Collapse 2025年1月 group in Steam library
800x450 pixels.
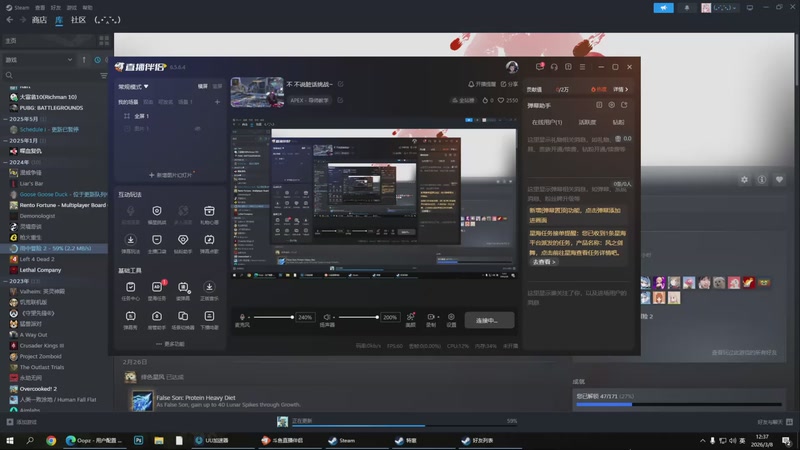coord(5,140)
